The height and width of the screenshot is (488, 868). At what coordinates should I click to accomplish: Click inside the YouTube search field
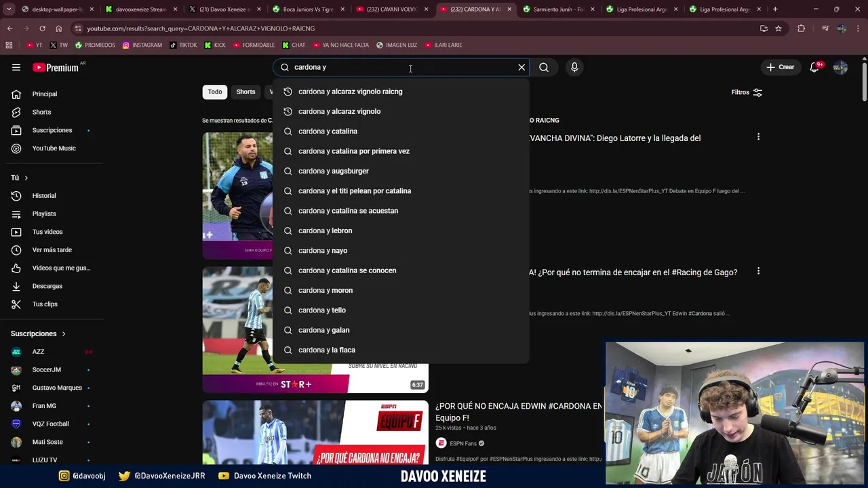(400, 67)
